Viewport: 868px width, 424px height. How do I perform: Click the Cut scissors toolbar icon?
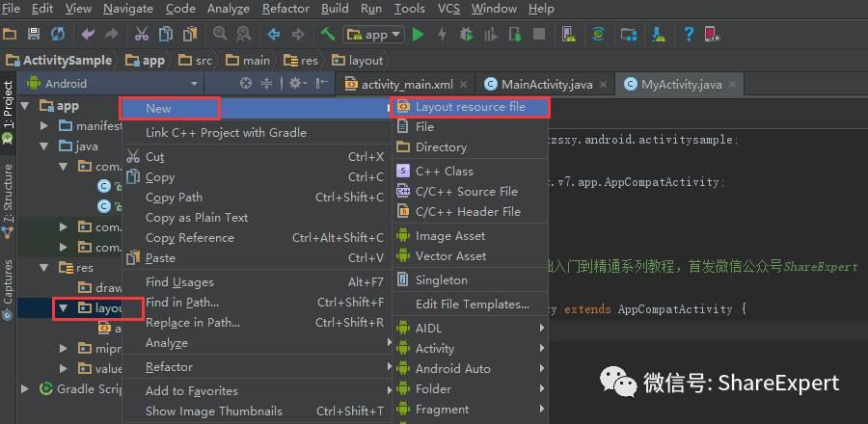click(141, 35)
